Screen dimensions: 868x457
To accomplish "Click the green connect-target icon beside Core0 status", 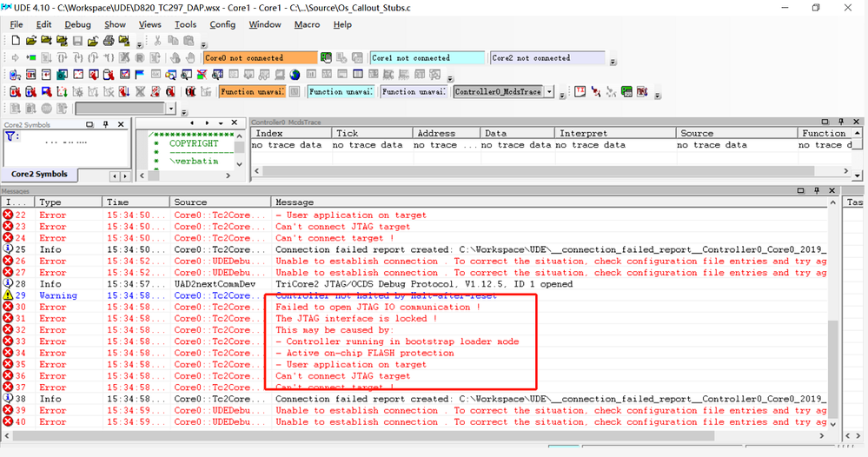I will [326, 57].
